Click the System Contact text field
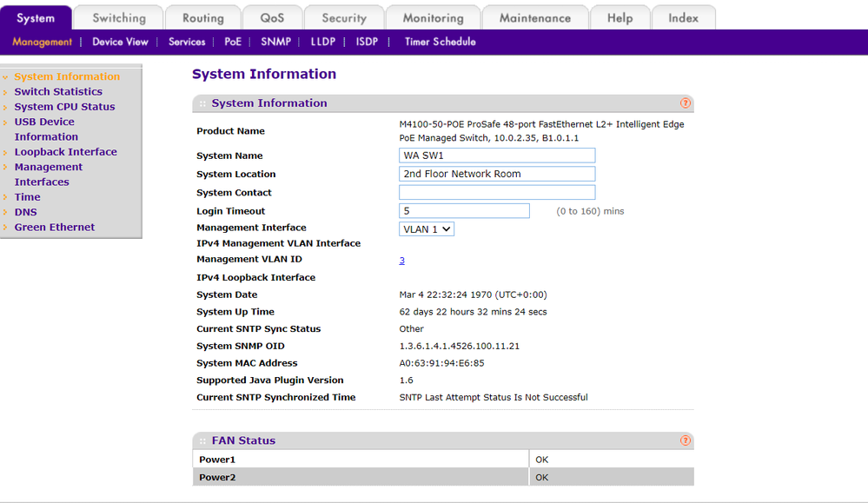Viewport: 868px width, 503px height. tap(497, 193)
